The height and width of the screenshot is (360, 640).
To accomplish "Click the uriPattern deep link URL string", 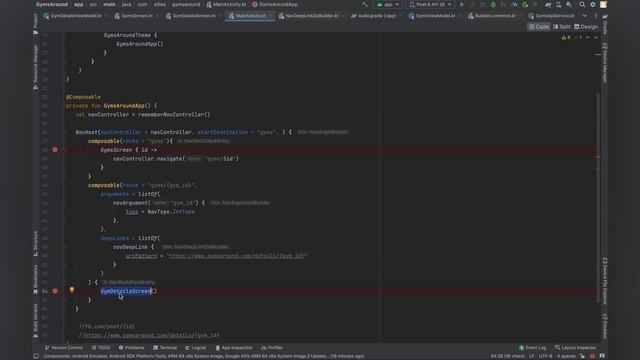I will (x=236, y=256).
